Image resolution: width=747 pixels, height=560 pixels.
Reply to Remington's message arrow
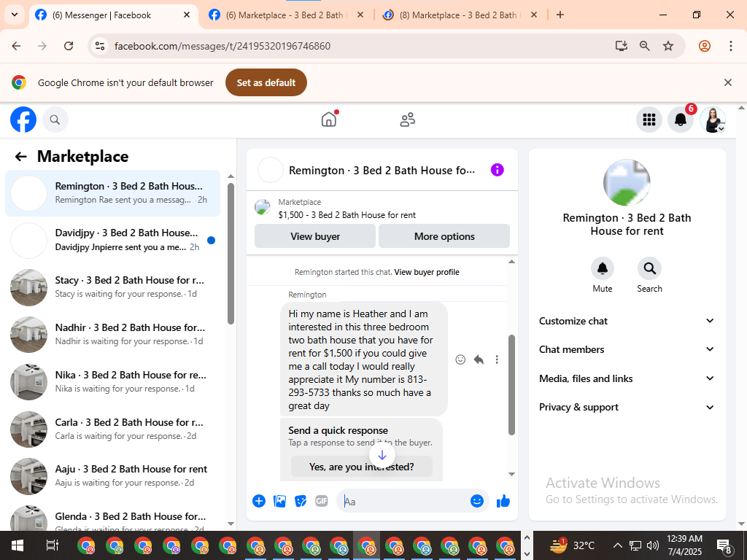coord(479,359)
